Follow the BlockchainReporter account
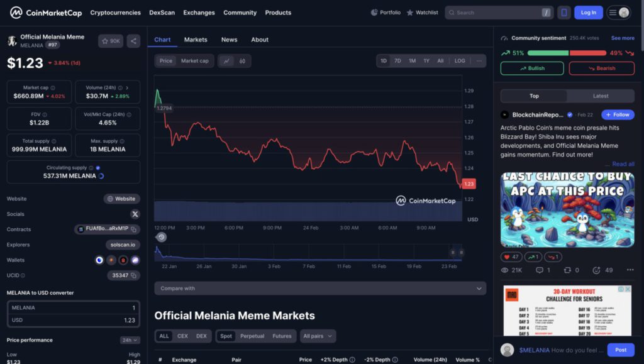Image resolution: width=644 pixels, height=364 pixels. point(617,115)
